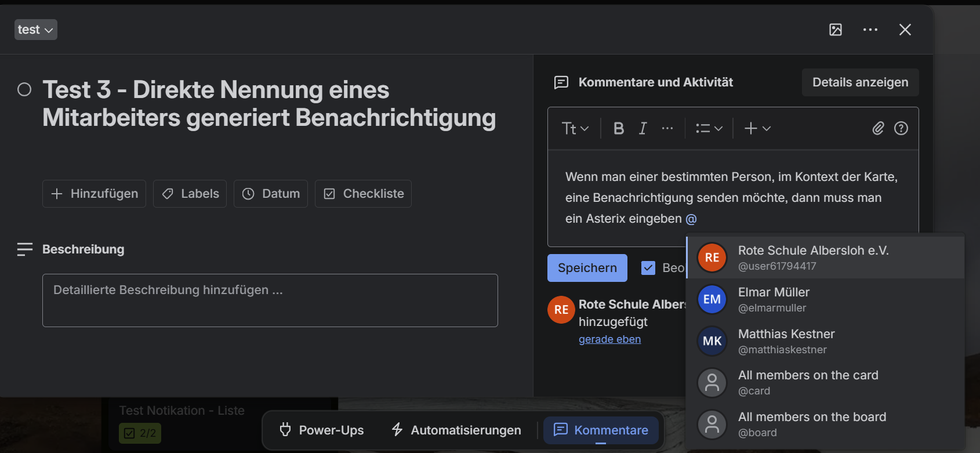Toggle bold formatting in comment editor
Screen dimensions: 980x453
(619, 128)
